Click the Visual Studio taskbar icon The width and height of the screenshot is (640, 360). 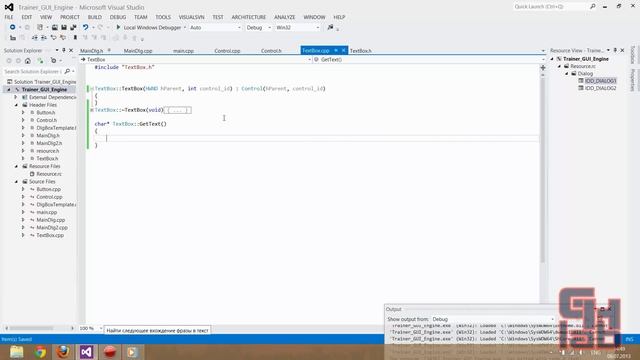click(x=86, y=352)
